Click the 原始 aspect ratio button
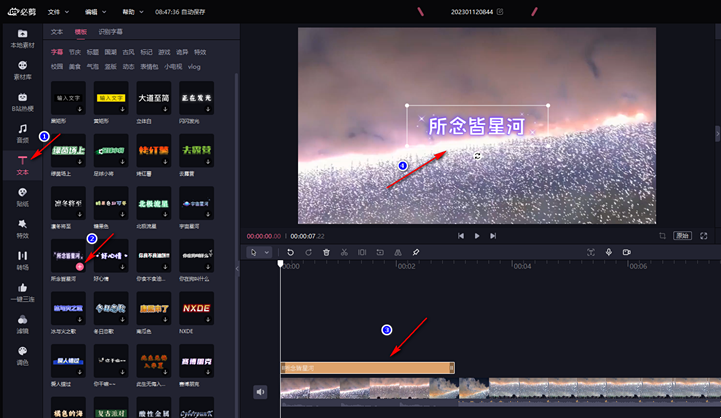The image size is (721, 418). coord(682,235)
